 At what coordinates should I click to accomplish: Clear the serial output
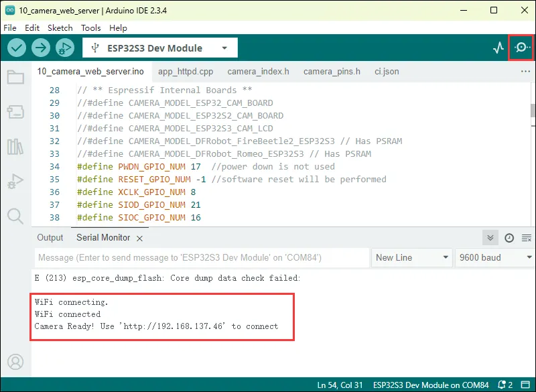(526, 238)
